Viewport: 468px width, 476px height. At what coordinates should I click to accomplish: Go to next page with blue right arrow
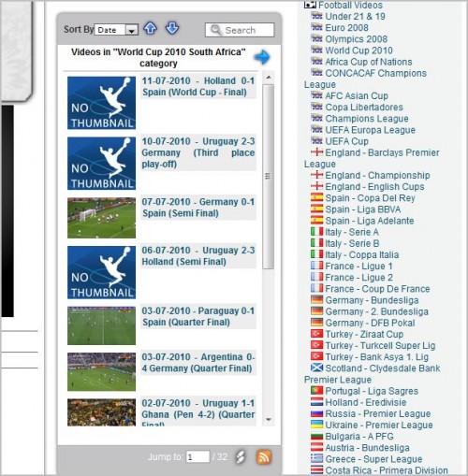(261, 57)
